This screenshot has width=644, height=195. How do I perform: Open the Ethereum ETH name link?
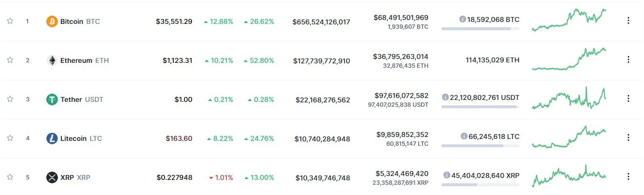coord(85,60)
